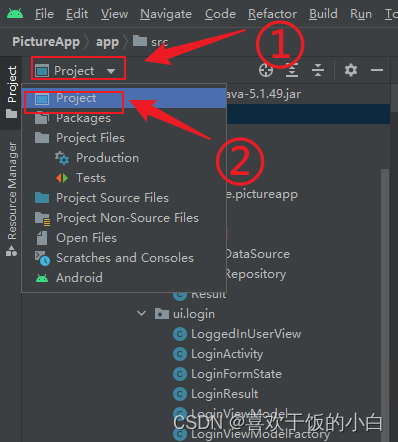Select the LoginActivity class
398x442 pixels.
point(227,354)
